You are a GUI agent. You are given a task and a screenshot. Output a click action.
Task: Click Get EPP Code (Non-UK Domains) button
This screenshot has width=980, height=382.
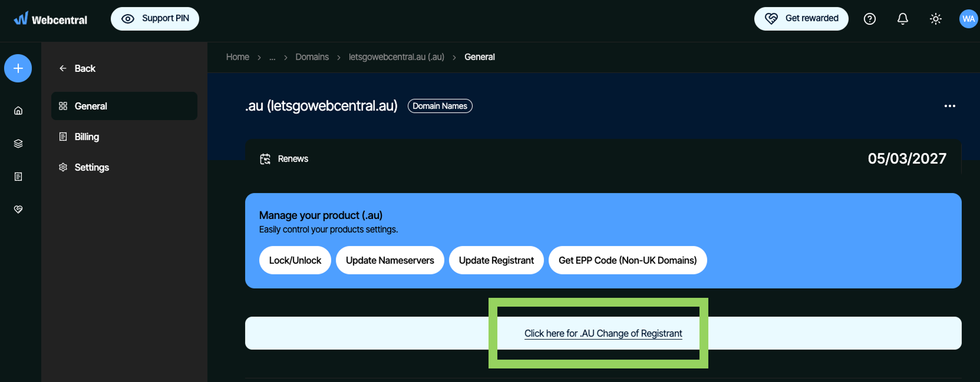pos(628,260)
